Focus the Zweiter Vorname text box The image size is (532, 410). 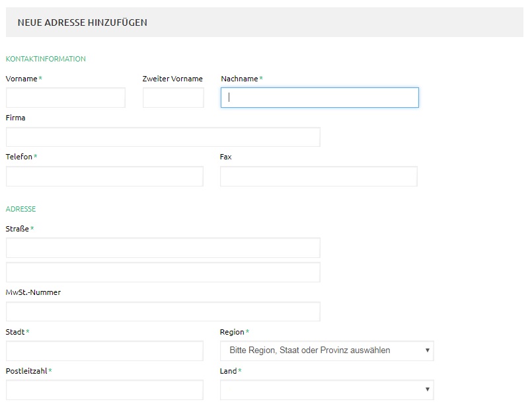coord(173,98)
